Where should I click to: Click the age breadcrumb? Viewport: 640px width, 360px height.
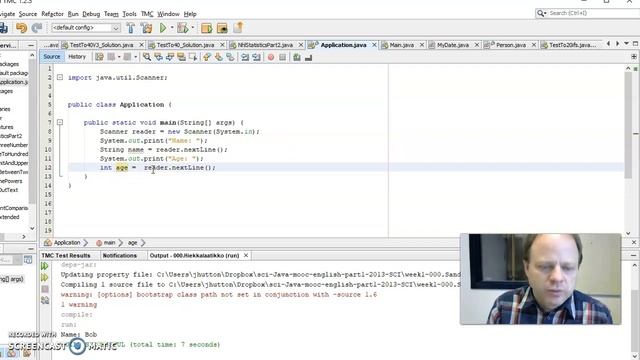click(x=133, y=243)
